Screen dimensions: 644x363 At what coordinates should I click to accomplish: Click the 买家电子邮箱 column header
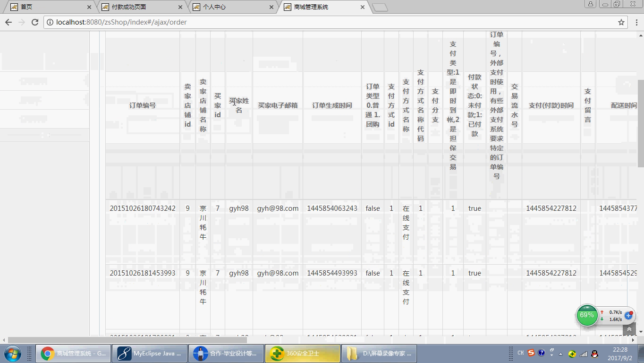[278, 105]
